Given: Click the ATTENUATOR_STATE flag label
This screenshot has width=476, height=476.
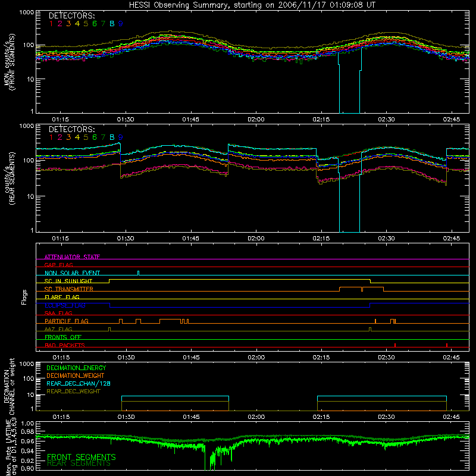Looking at the screenshot, I should (72, 257).
